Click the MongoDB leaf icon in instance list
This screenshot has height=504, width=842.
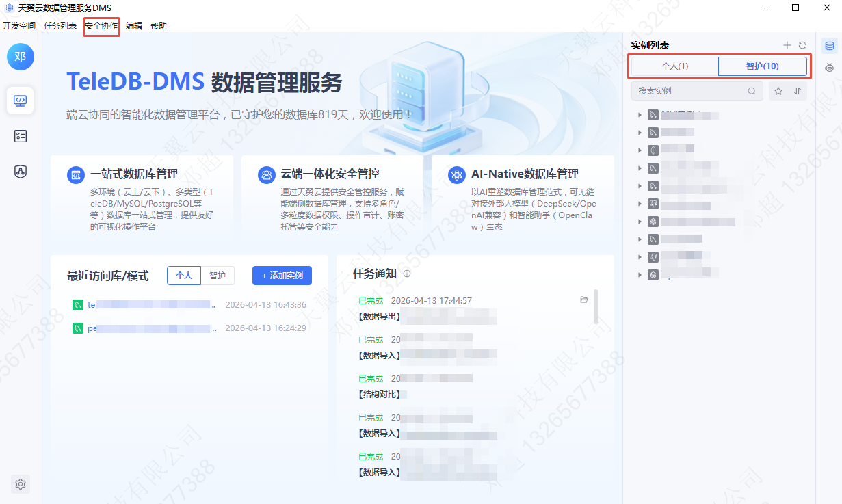653,150
